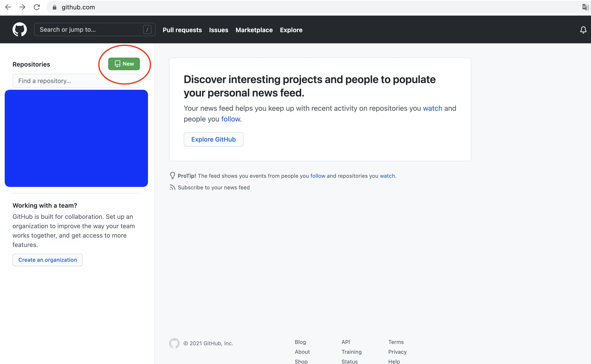Open the Marketplace menu item
591x364 pixels.
[254, 30]
